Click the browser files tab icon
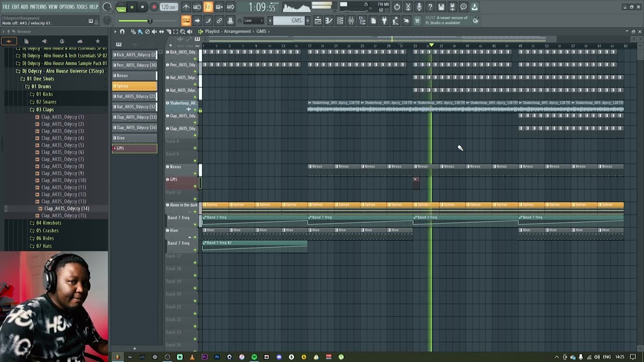 pyautogui.click(x=26, y=41)
